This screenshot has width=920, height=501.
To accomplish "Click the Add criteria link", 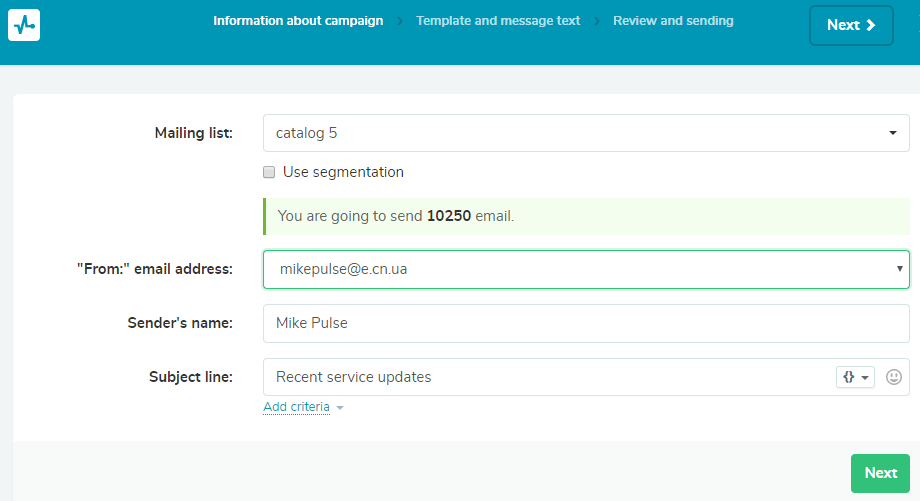I will pyautogui.click(x=296, y=407).
